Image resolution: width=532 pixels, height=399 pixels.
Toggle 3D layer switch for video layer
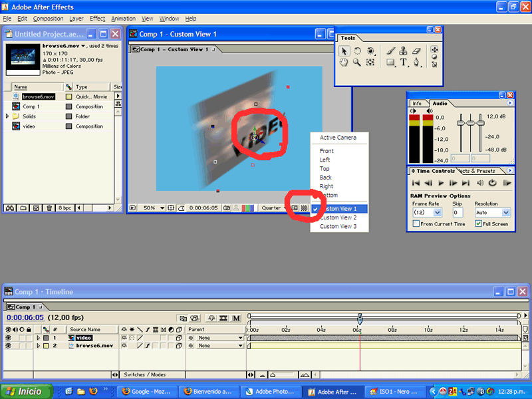coord(179,338)
